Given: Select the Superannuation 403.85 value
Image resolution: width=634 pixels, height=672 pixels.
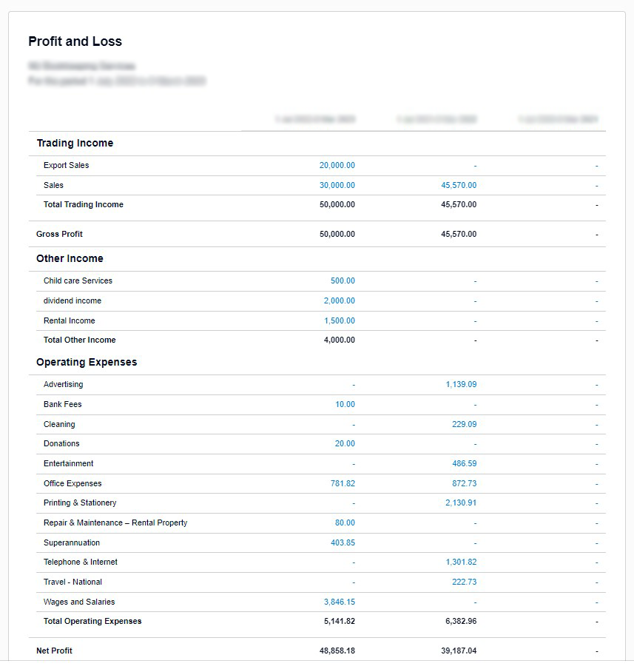Looking at the screenshot, I should 343,543.
